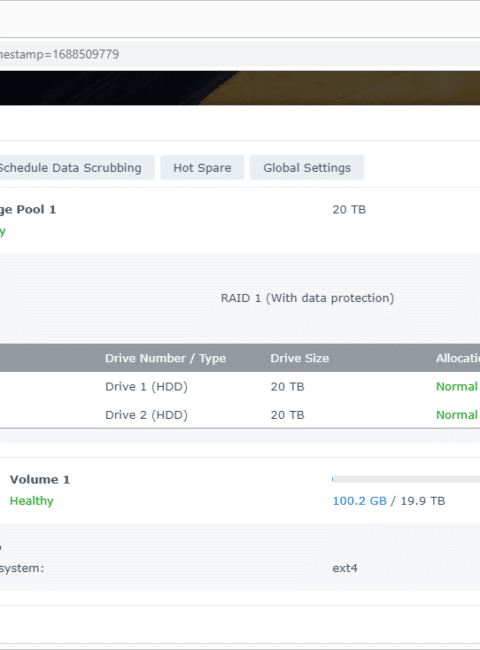Select the Drive 2 (HDD) row
The image size is (480, 650).
pos(240,415)
